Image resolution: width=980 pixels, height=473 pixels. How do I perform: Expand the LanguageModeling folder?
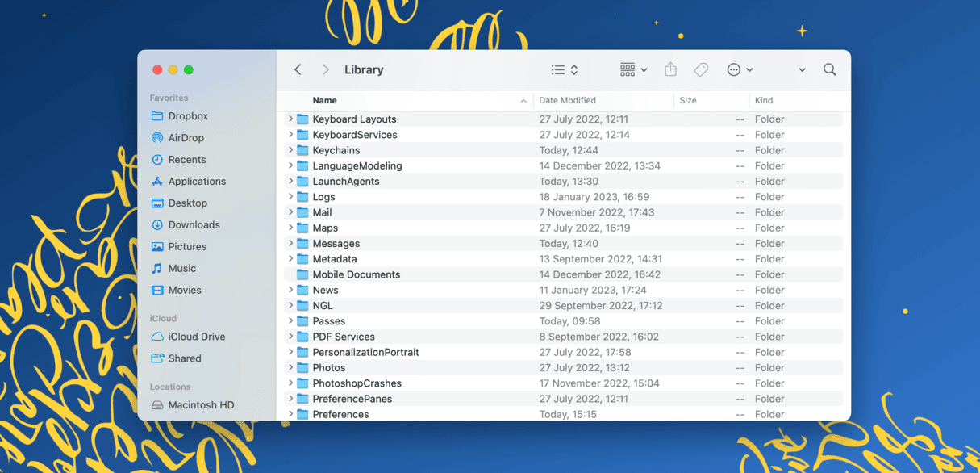[x=290, y=166]
